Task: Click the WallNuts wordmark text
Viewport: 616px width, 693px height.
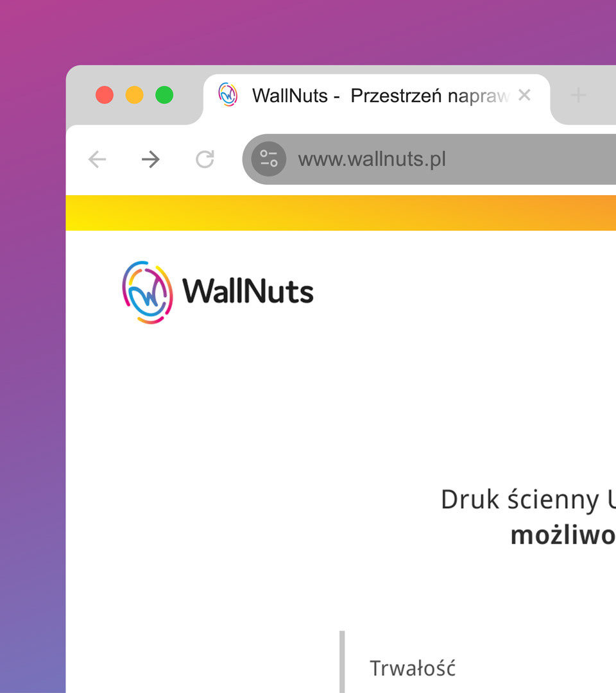Action: pos(248,292)
